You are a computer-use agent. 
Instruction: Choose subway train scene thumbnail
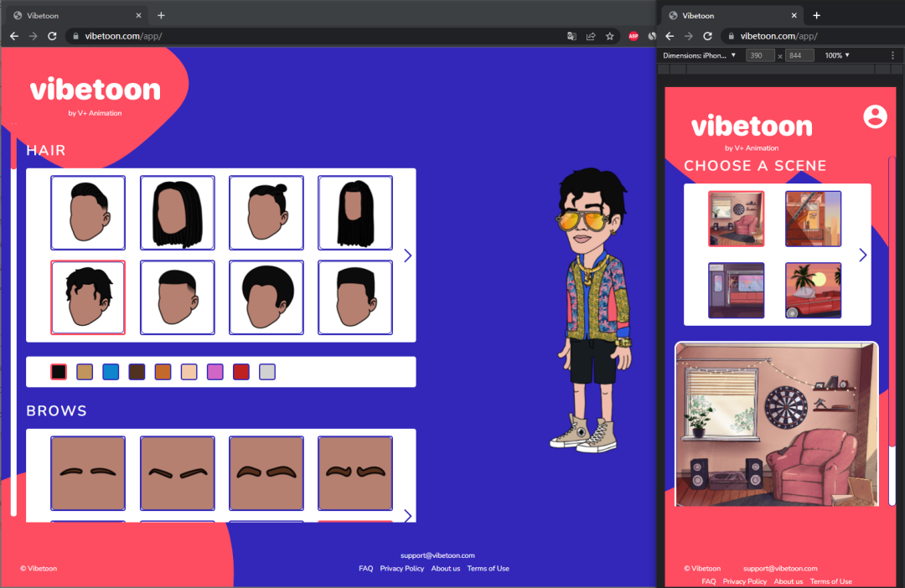[737, 291]
